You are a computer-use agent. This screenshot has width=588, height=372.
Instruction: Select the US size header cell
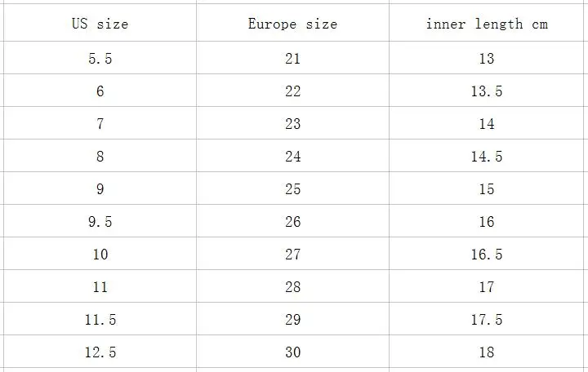[100, 23]
